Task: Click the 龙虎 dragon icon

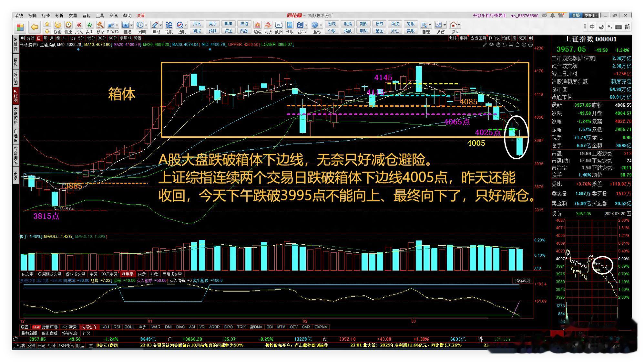Action: (x=268, y=25)
